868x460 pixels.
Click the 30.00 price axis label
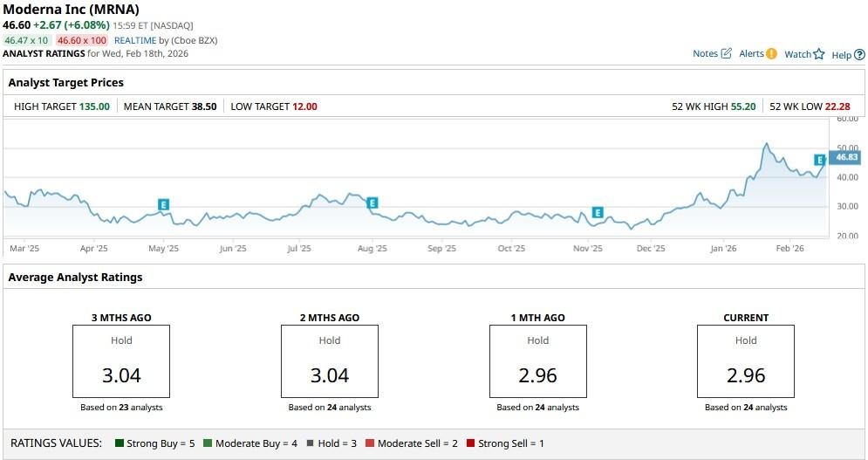(848, 206)
